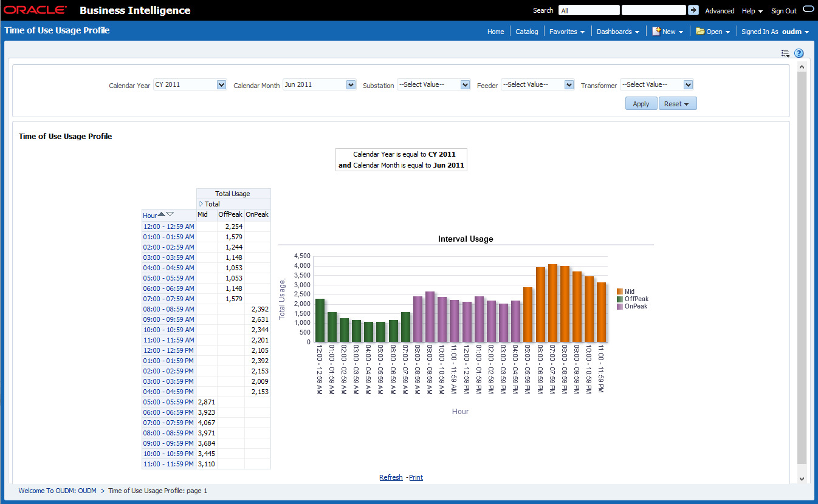Open the Dashboards menu

coord(618,32)
